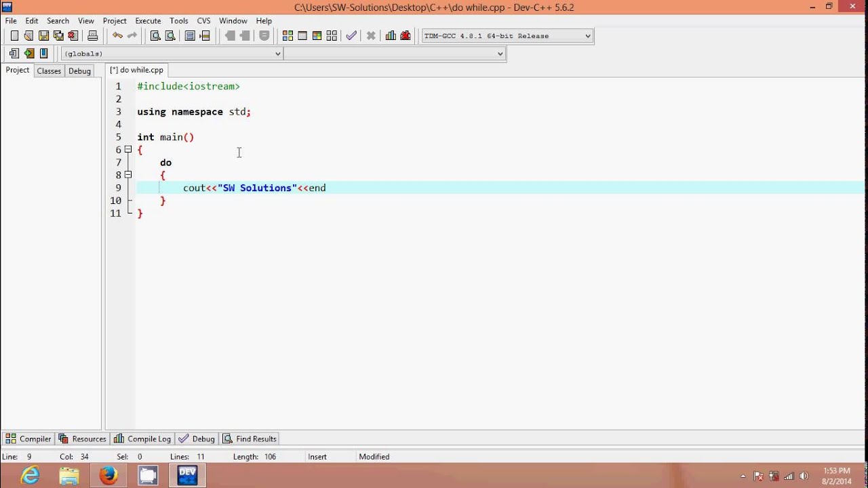Screen dimensions: 868x488
Task: Open the Tools menu
Action: coord(179,21)
